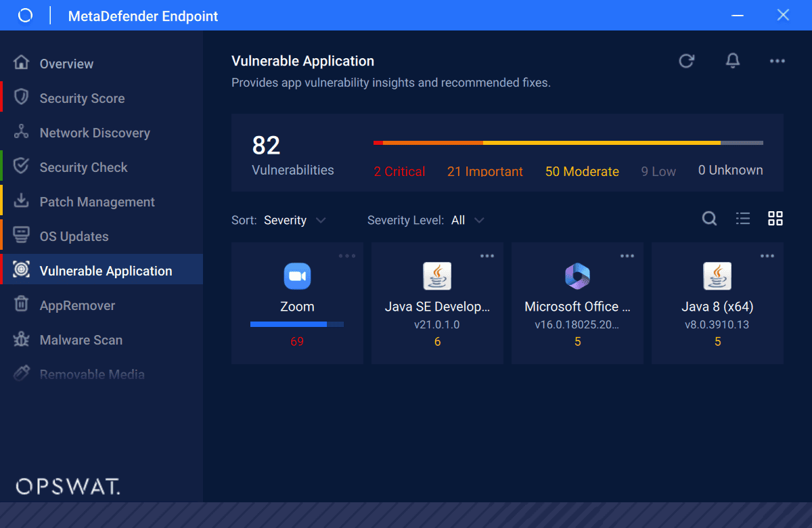
Task: Click the Security Check shield checkmark icon
Action: (x=22, y=167)
